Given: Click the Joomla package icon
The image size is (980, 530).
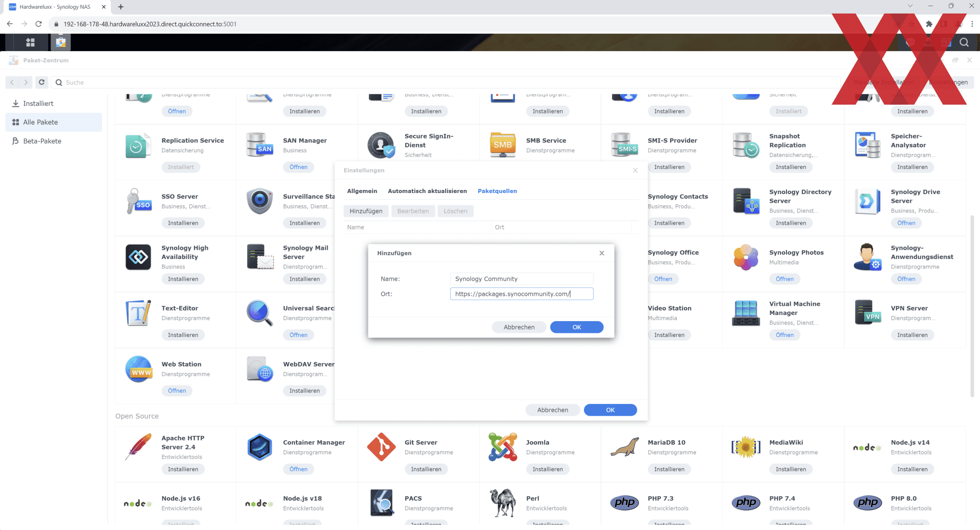Looking at the screenshot, I should [503, 447].
